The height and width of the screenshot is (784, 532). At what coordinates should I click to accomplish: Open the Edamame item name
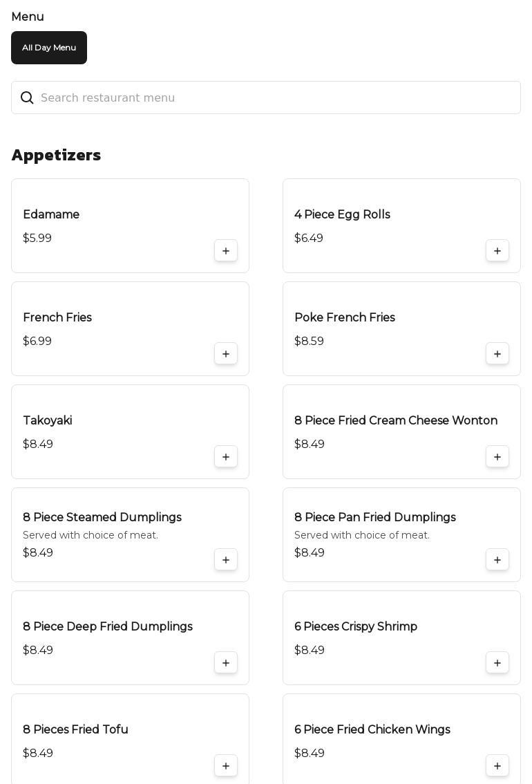[51, 214]
